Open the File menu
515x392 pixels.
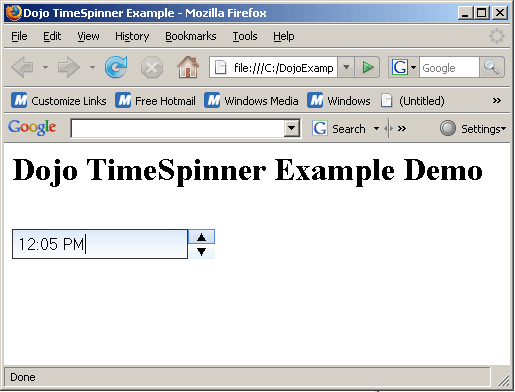tap(19, 36)
